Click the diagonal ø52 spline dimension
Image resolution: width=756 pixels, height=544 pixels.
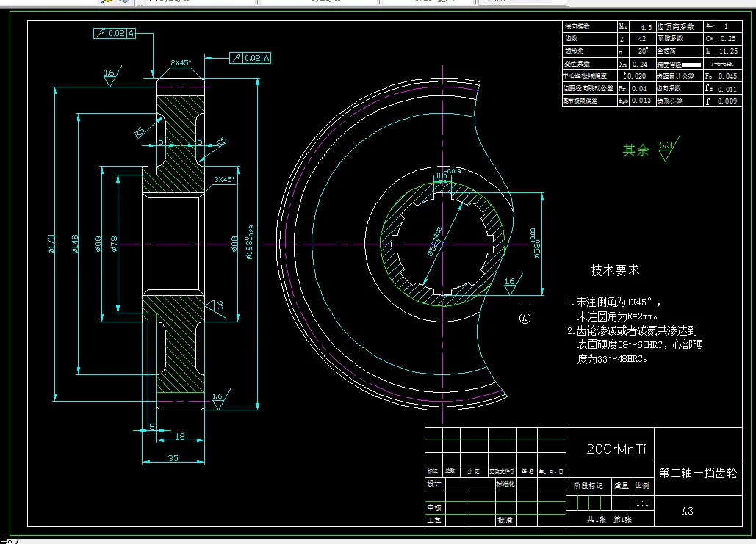coord(434,242)
